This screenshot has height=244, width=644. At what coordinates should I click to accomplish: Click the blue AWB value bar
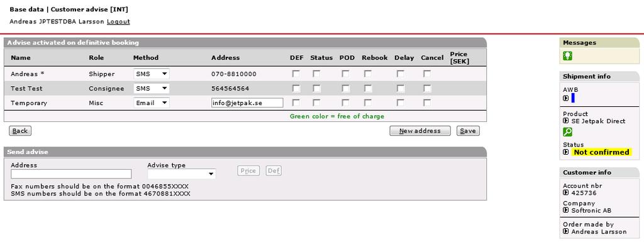click(x=573, y=98)
